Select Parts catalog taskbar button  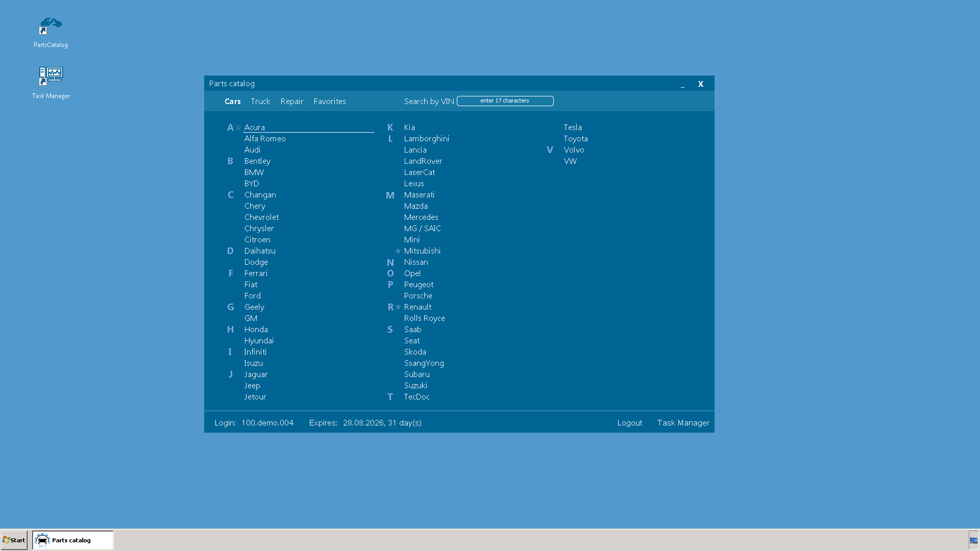pos(73,540)
